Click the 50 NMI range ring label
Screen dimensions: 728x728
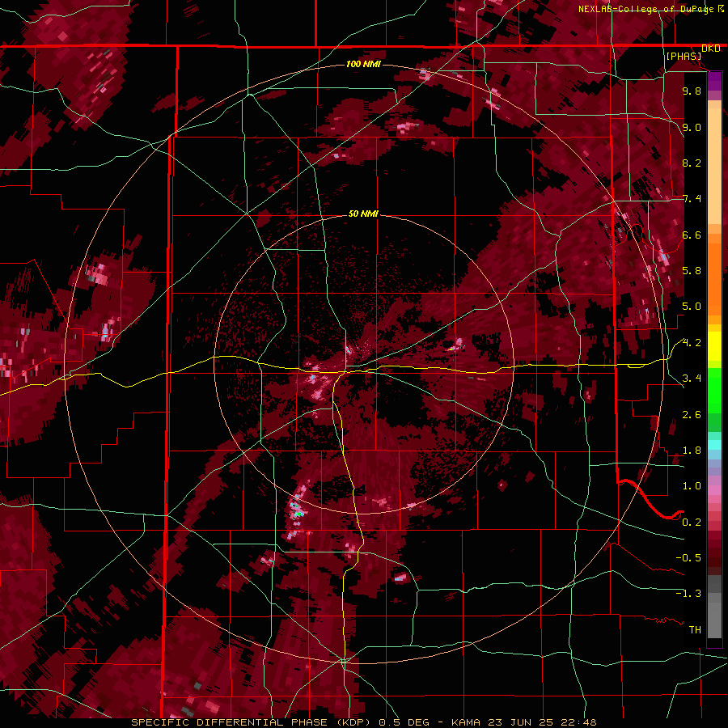click(x=363, y=214)
